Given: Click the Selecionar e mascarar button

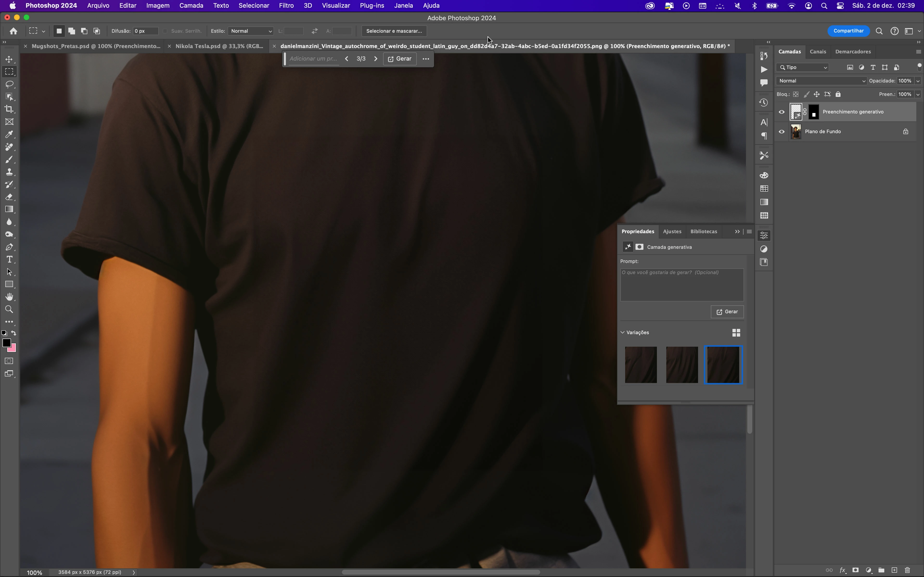Looking at the screenshot, I should click(x=394, y=31).
